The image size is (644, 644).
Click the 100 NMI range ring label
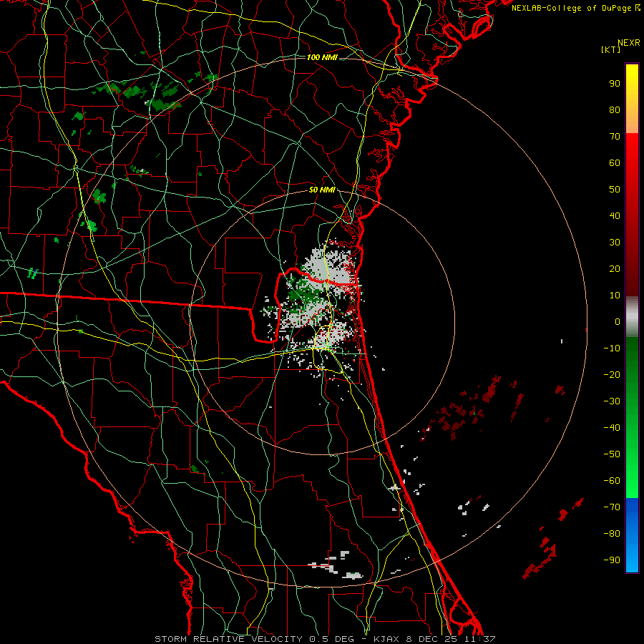pyautogui.click(x=323, y=57)
